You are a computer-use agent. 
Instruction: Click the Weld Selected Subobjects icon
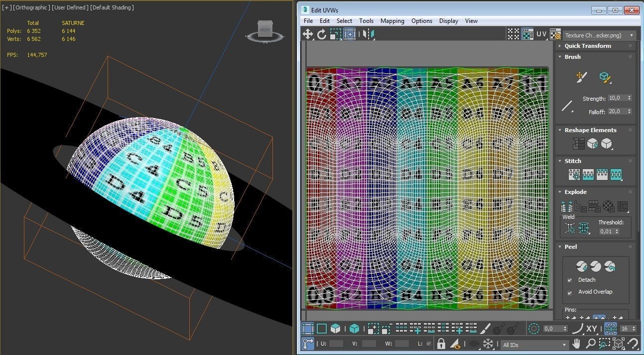coord(584,228)
